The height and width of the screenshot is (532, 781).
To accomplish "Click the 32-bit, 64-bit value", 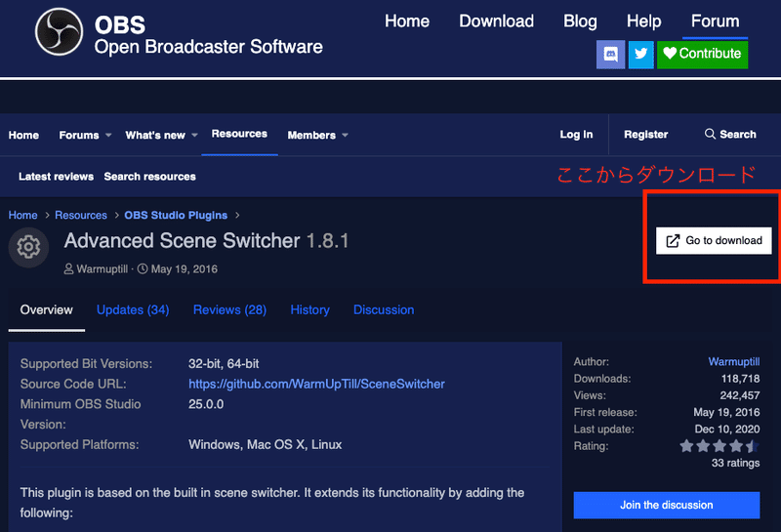I will (224, 364).
